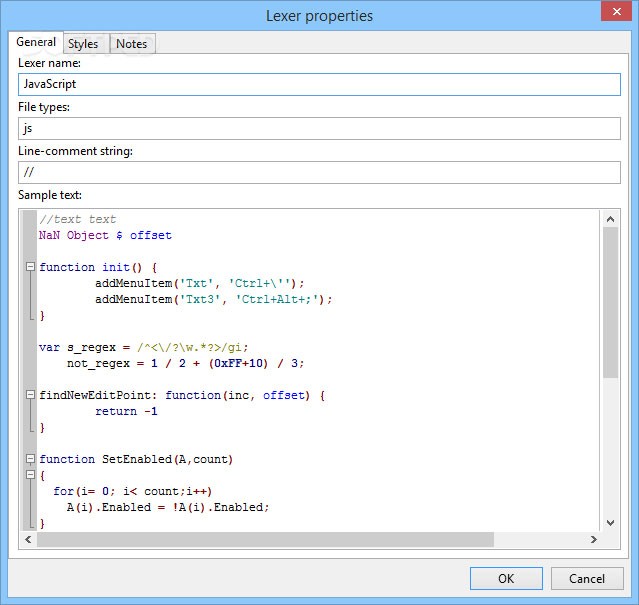The width and height of the screenshot is (639, 605).
Task: Click the '//text text' comment line
Action: (x=78, y=219)
